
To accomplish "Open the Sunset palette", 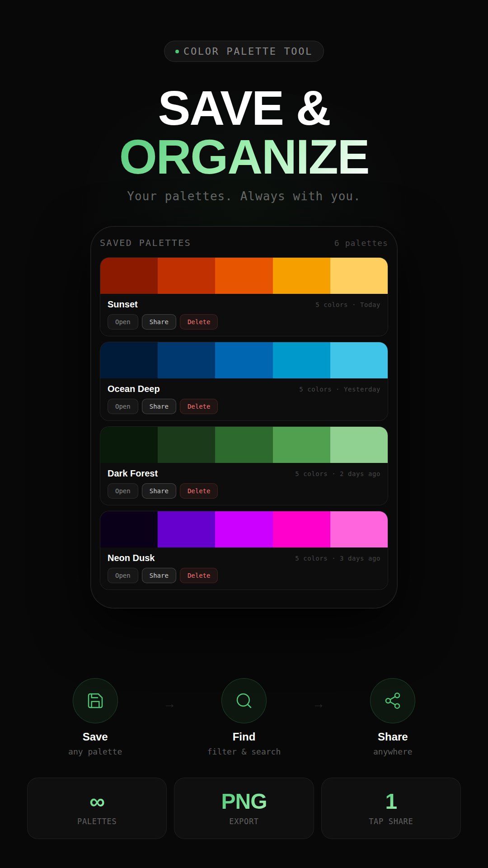I will coord(122,322).
